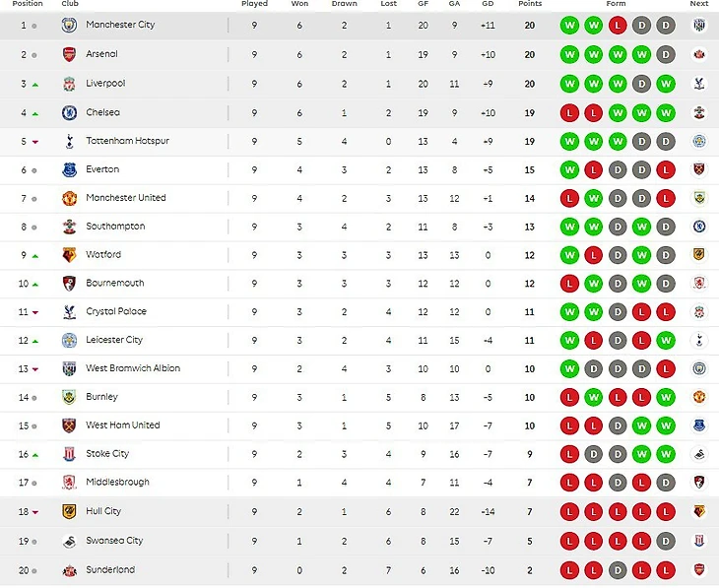The height and width of the screenshot is (588, 719).
Task: Click Leicester City's next opponent crest
Action: pyautogui.click(x=699, y=340)
